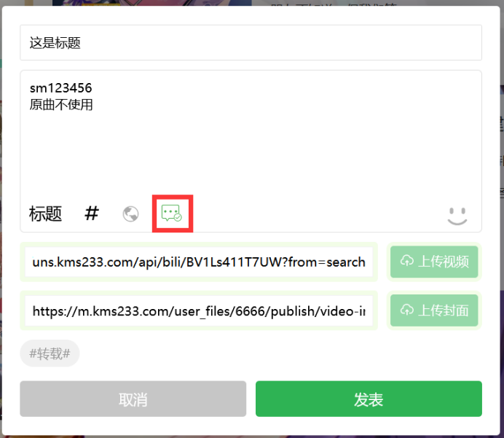Open the globe visibility icon
This screenshot has width=504, height=438.
click(130, 214)
